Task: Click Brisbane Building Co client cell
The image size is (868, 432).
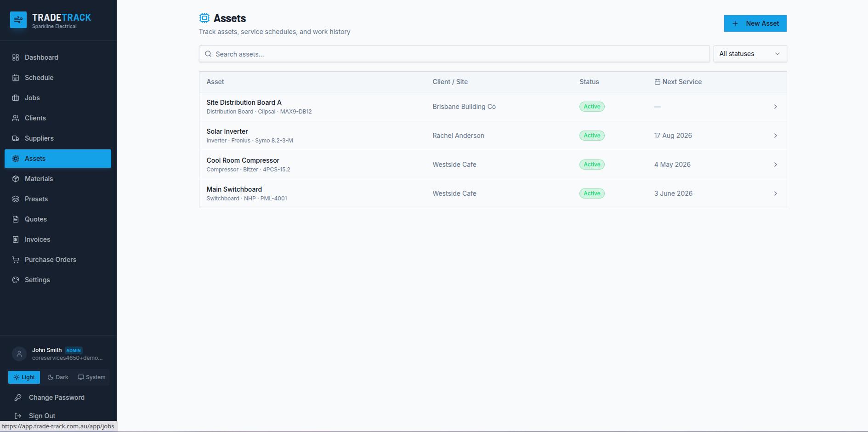Action: click(x=464, y=107)
